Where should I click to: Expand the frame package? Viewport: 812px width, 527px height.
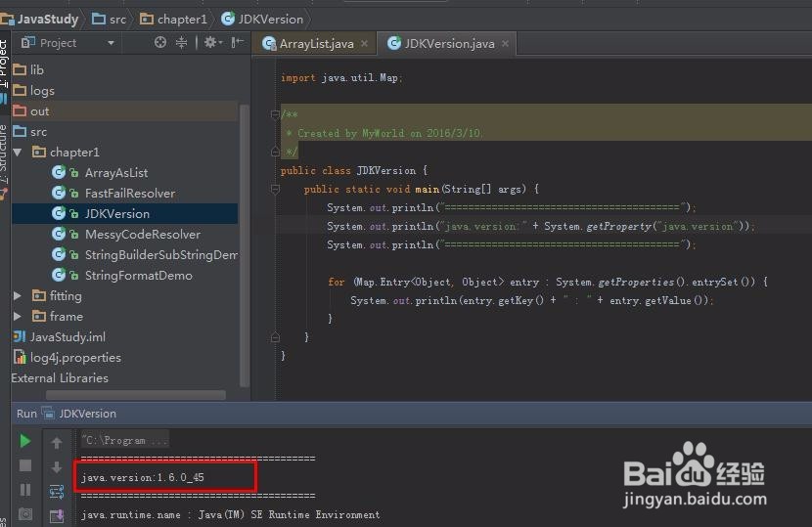(18, 317)
